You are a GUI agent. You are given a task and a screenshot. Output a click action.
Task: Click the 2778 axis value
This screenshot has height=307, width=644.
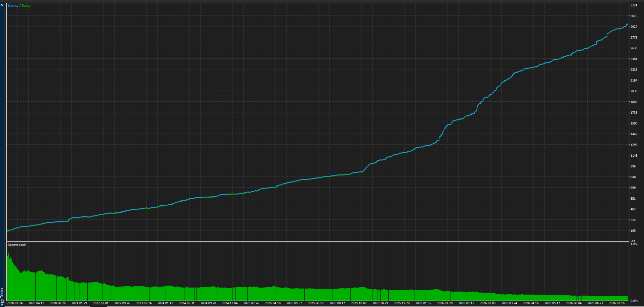[x=634, y=38]
